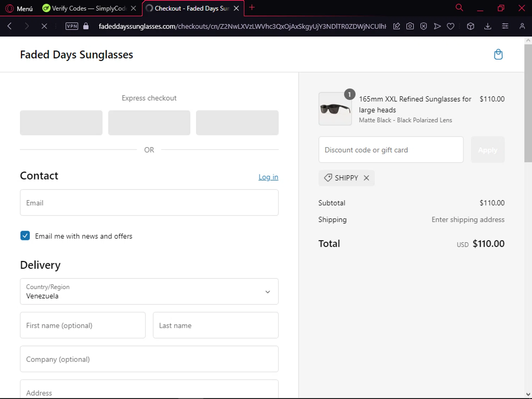The image size is (532, 399).
Task: Focus the Discount code or gift card field
Action: 391,150
